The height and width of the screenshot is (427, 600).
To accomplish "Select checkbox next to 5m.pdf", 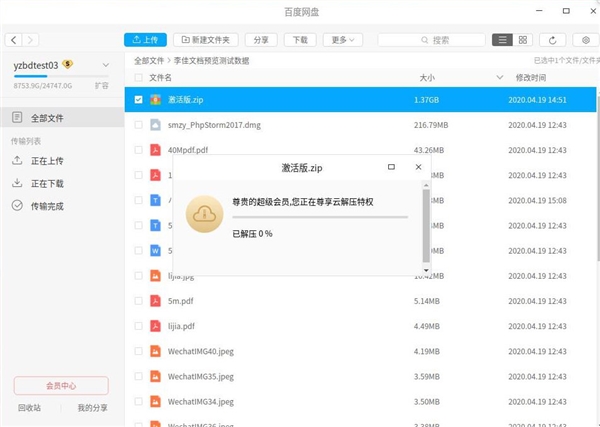I will [139, 300].
